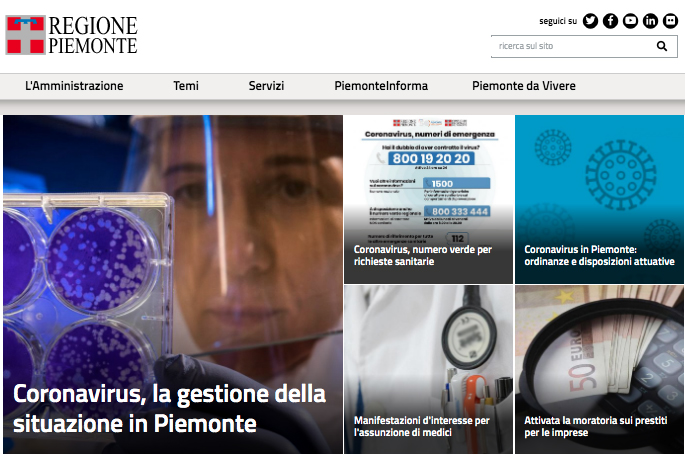Open the Temi menu
The image size is (685, 456).
(x=186, y=86)
